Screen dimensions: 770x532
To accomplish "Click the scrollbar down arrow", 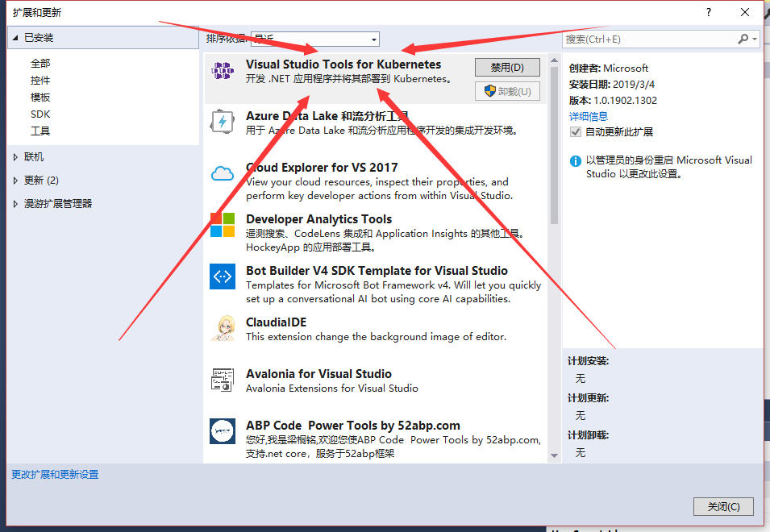I will tap(555, 455).
